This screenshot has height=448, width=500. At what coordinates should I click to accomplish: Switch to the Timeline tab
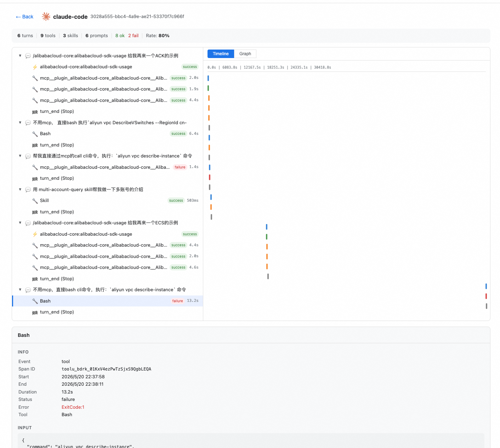(221, 54)
